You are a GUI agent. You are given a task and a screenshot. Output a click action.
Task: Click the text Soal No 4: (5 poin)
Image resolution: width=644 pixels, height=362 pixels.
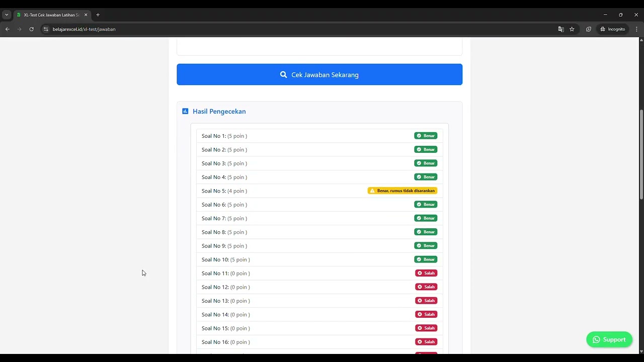tap(224, 177)
